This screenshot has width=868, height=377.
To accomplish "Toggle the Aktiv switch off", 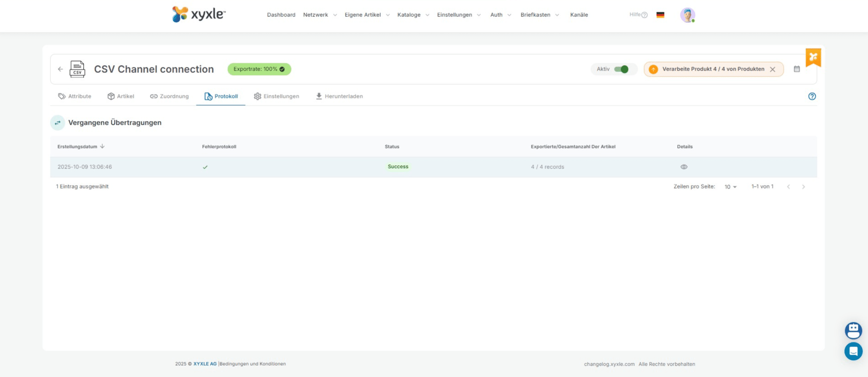I will coord(621,69).
